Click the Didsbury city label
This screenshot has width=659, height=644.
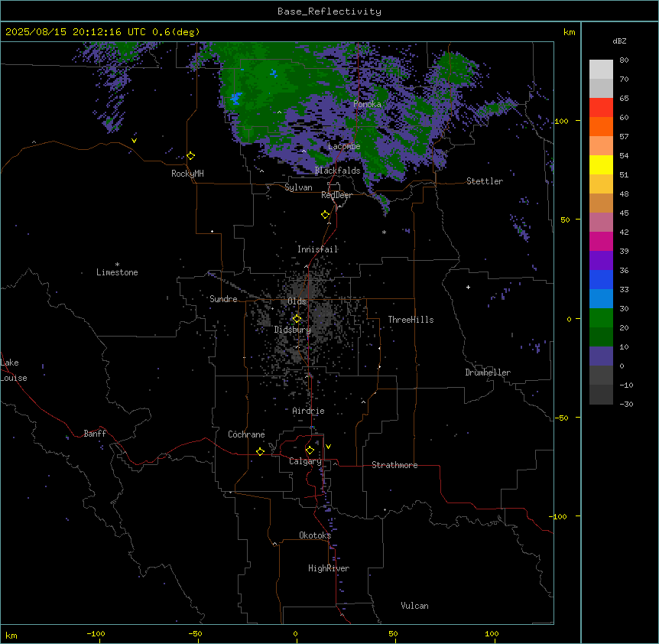(293, 330)
